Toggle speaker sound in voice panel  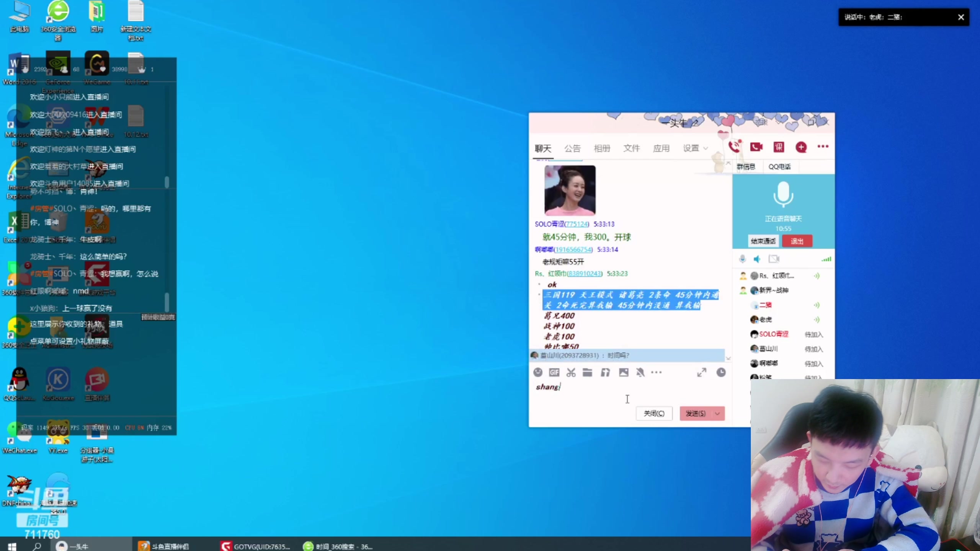[757, 259]
